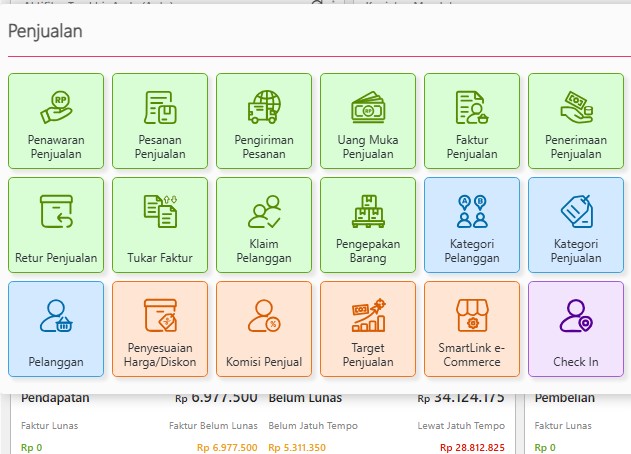Viewport: 631px width, 454px height.
Task: Open Pesanan Penjualan module
Action: coord(159,121)
